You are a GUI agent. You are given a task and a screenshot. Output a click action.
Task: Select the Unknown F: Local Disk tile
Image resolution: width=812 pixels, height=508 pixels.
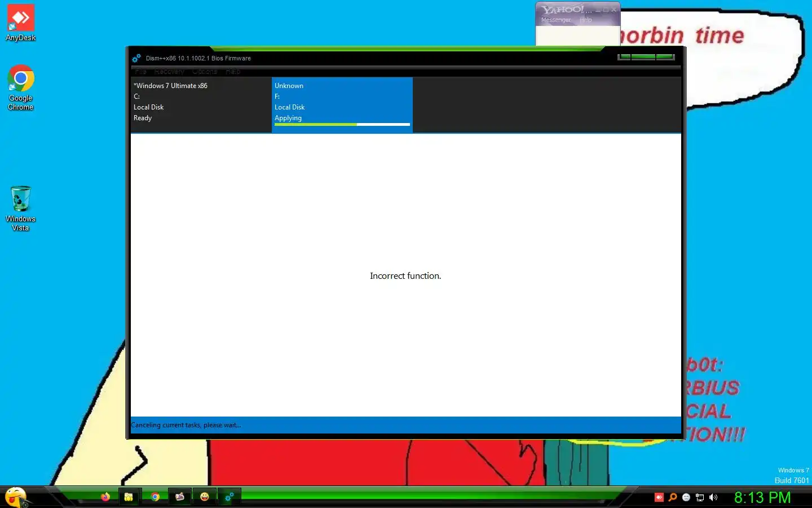(342, 105)
